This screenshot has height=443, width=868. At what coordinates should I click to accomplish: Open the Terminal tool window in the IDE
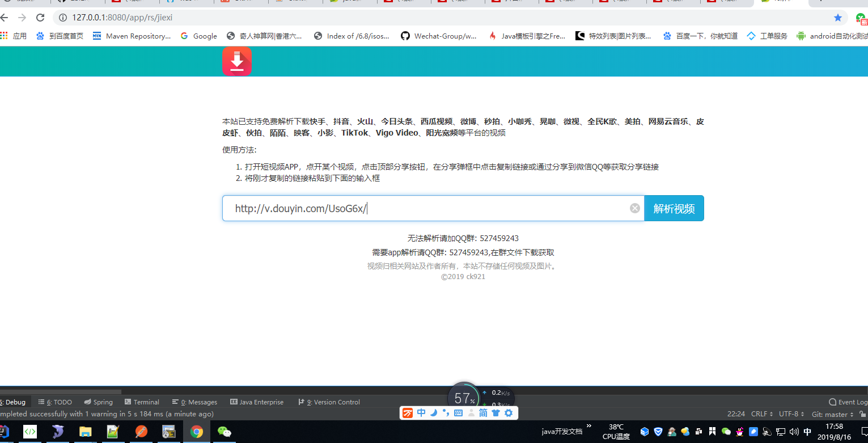click(142, 402)
